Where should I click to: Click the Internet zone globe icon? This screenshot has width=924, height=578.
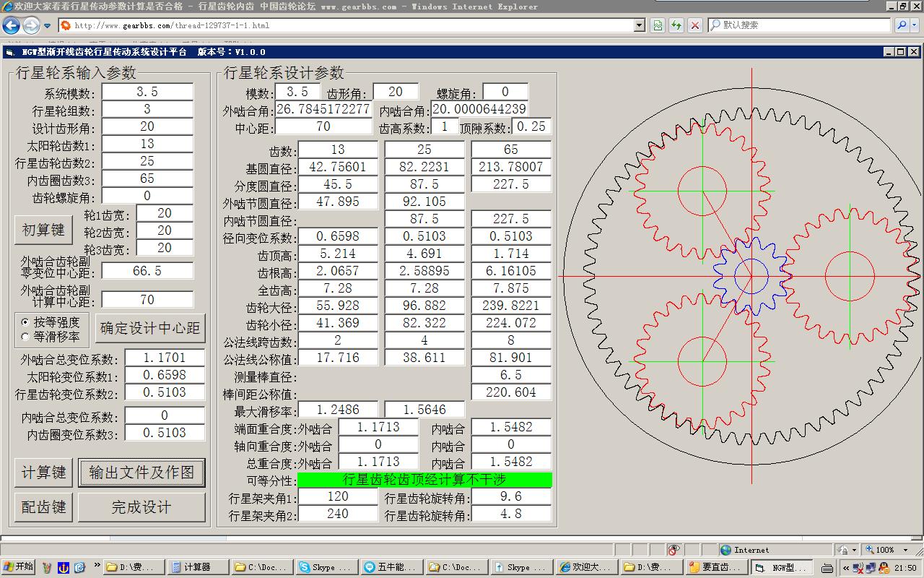coord(726,550)
